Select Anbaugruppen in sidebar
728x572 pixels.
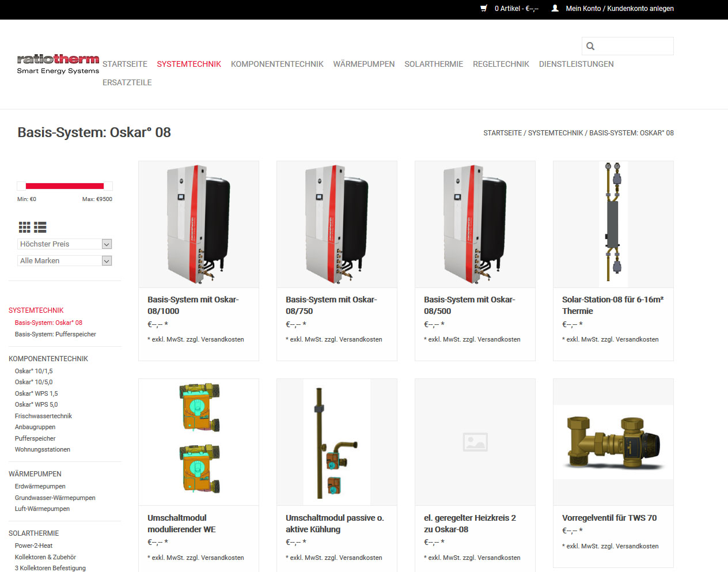pyautogui.click(x=35, y=427)
